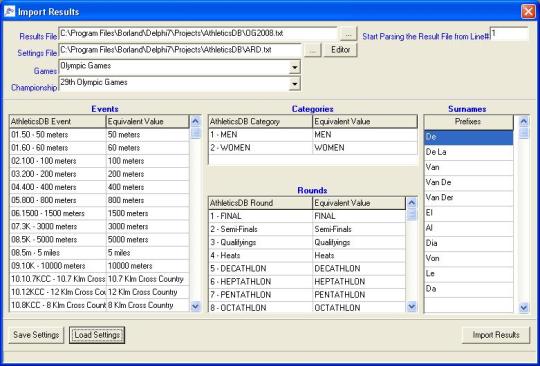Select event row 01.60 - 60 meters

pos(100,148)
